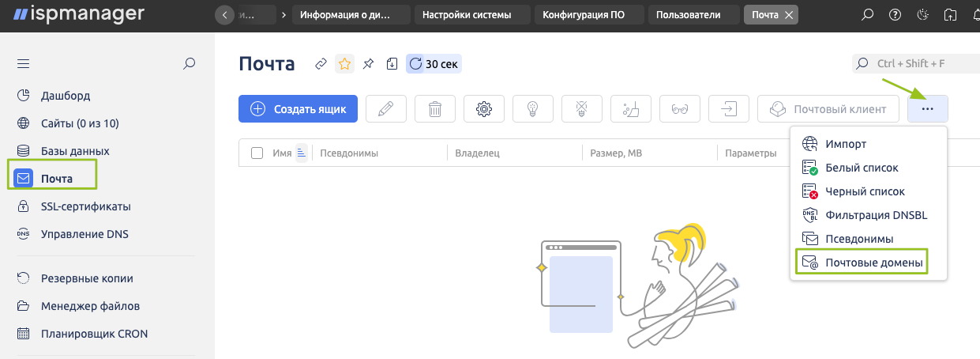This screenshot has height=359, width=980.
Task: Click the trash delete icon in toolbar
Action: pyautogui.click(x=435, y=109)
